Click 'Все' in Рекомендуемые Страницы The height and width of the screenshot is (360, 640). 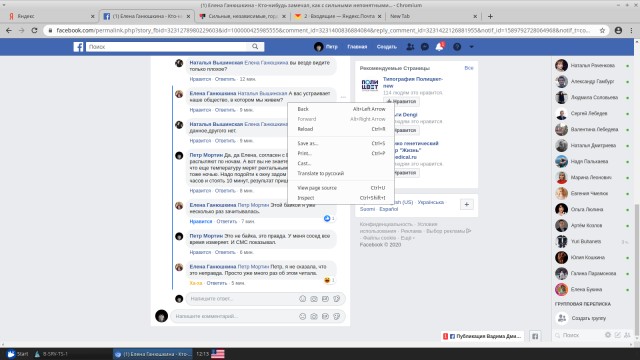(x=469, y=68)
